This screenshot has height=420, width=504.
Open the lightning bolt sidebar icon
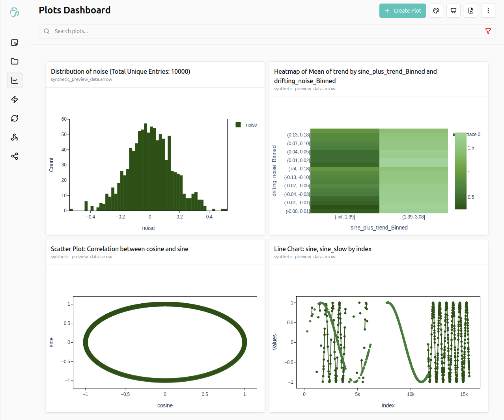[15, 99]
